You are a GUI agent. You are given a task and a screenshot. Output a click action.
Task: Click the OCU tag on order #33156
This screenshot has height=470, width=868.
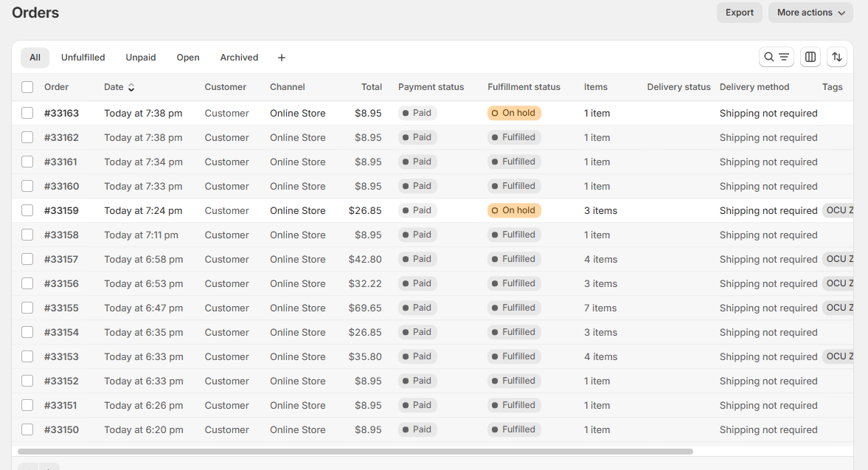[x=838, y=283]
